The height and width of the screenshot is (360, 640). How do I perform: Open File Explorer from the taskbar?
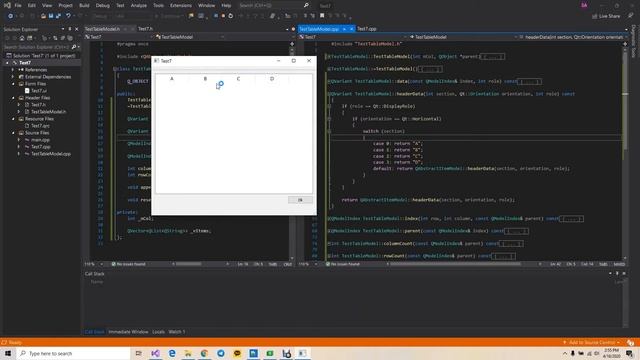[188, 353]
